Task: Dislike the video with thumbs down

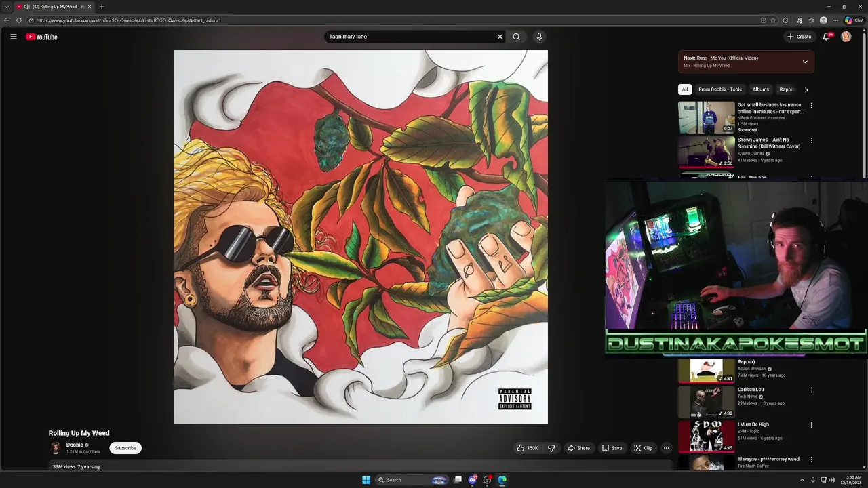Action: point(551,448)
